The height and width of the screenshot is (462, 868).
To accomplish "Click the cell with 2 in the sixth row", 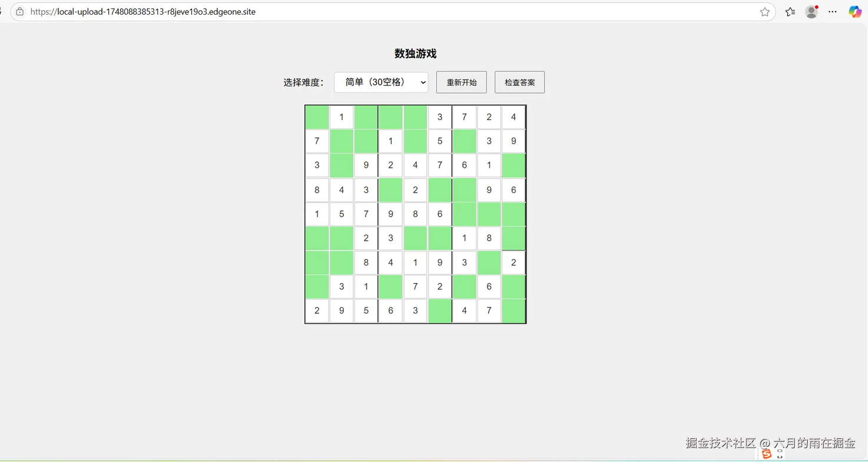I will (366, 238).
